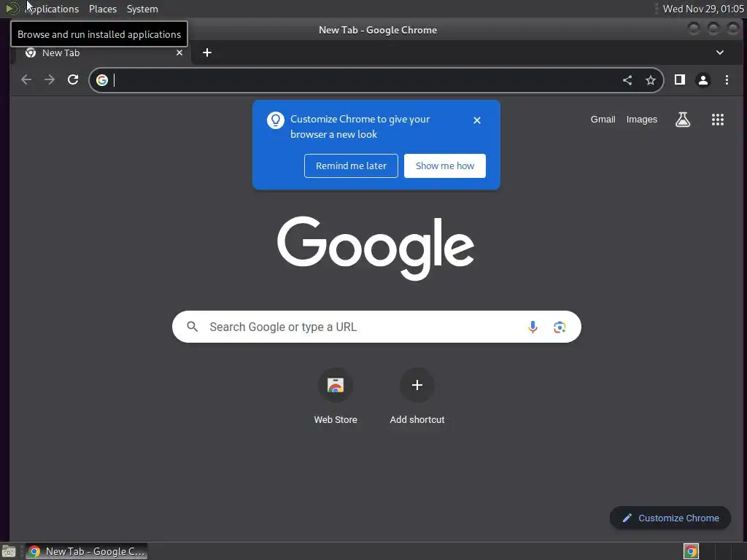This screenshot has width=747, height=560.
Task: Open a new tab with plus button
Action: coord(206,52)
